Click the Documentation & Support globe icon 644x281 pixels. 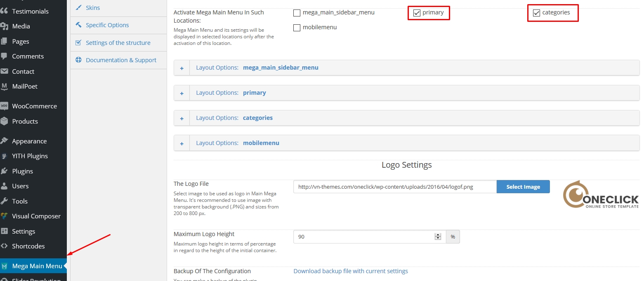click(78, 60)
